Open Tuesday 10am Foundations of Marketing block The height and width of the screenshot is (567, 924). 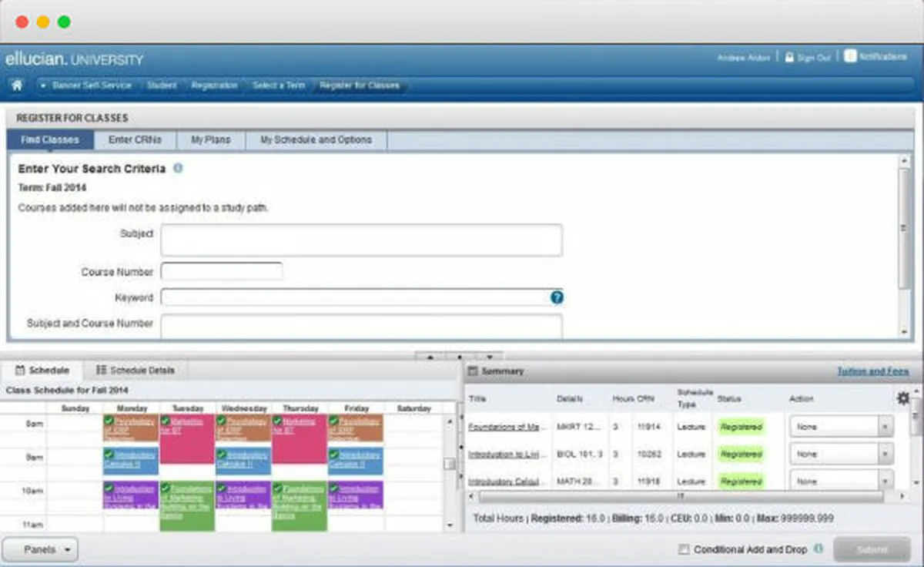[x=187, y=505]
